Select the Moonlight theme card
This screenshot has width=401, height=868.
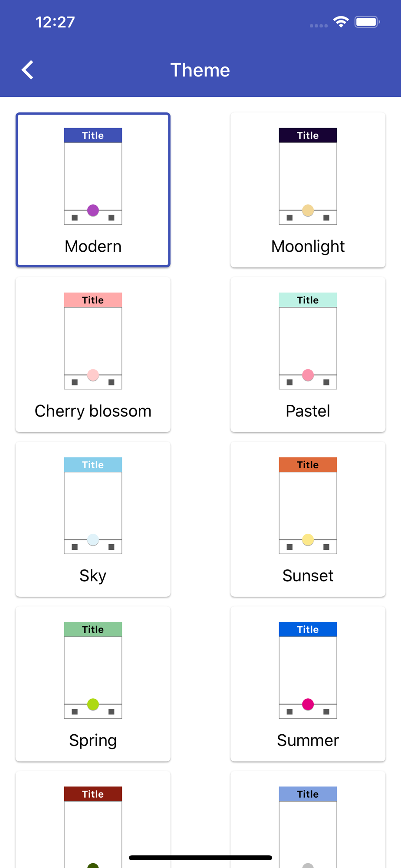click(308, 190)
